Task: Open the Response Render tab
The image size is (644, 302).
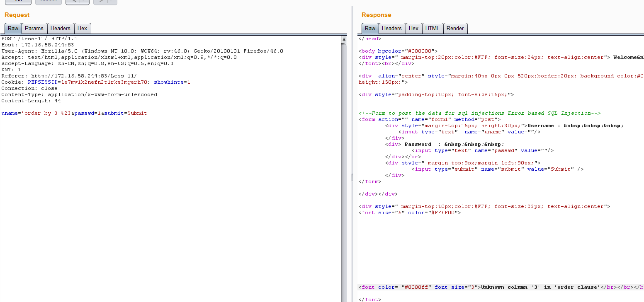Action: 455,28
